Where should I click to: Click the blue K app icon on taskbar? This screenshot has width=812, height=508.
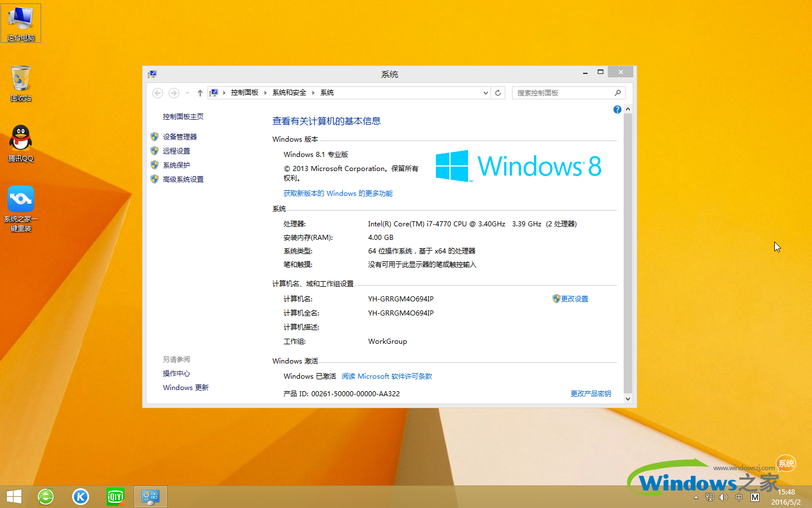[x=80, y=497]
